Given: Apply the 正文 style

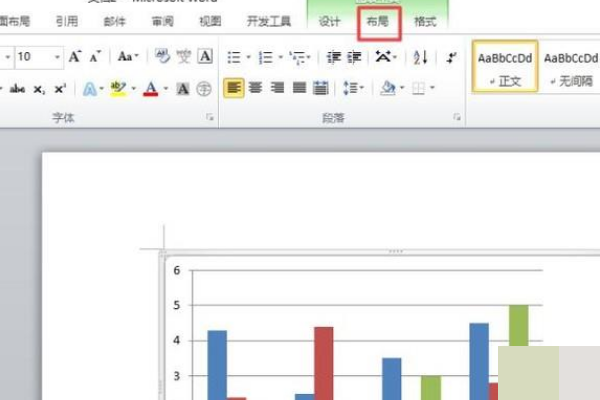Looking at the screenshot, I should point(505,67).
